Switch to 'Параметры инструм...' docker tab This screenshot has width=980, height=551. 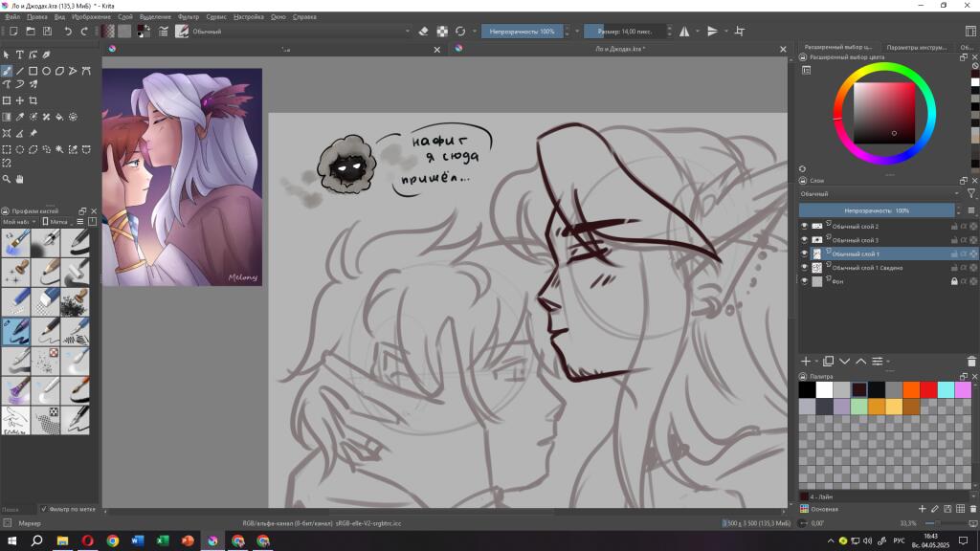916,48
